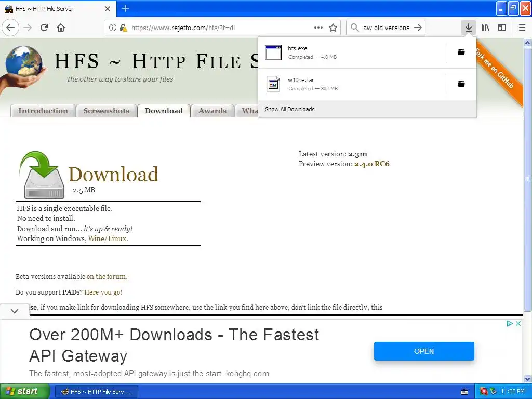Click the padlock warning icon
The image size is (532, 399).
(124, 28)
